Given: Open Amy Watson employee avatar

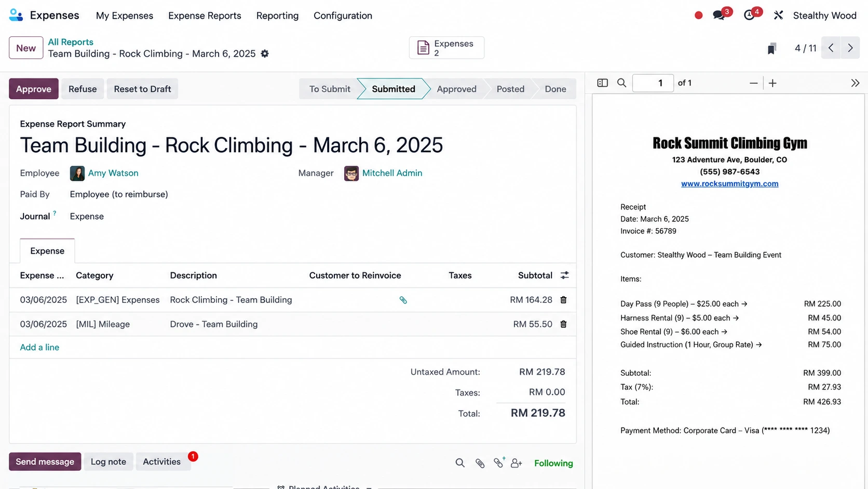Looking at the screenshot, I should tap(77, 173).
